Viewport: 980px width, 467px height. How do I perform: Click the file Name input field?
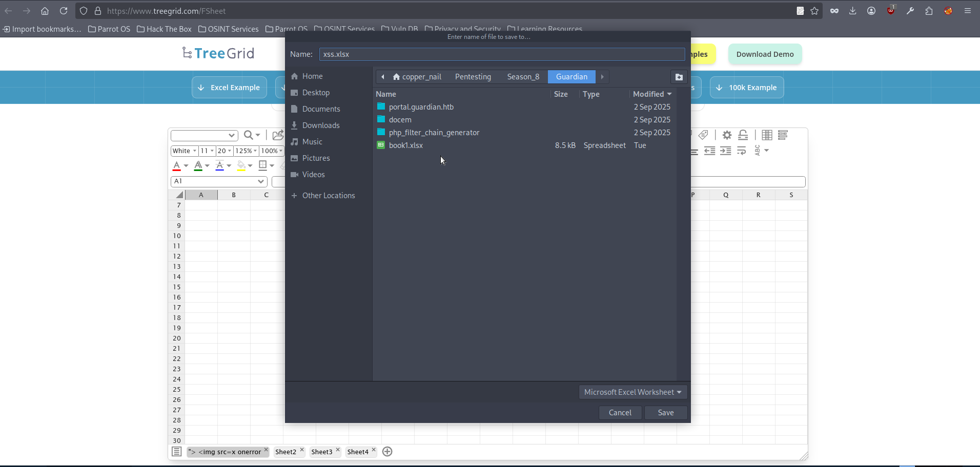coord(502,54)
